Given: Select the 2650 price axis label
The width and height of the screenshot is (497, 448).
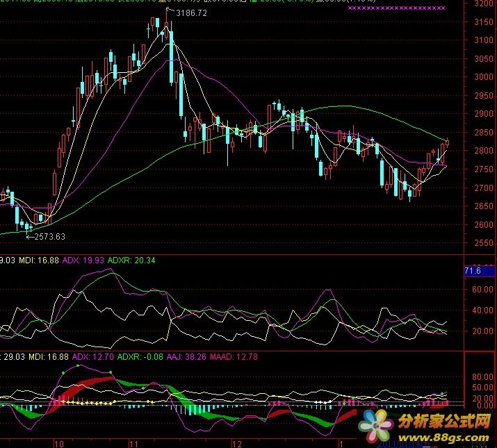Looking at the screenshot, I should click(x=483, y=206).
